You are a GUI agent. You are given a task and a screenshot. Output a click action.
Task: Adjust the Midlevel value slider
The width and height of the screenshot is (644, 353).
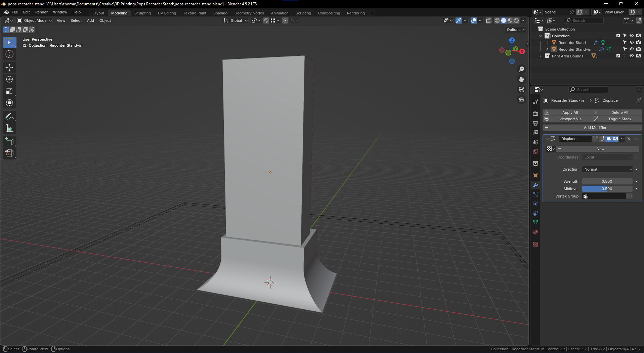[607, 189]
